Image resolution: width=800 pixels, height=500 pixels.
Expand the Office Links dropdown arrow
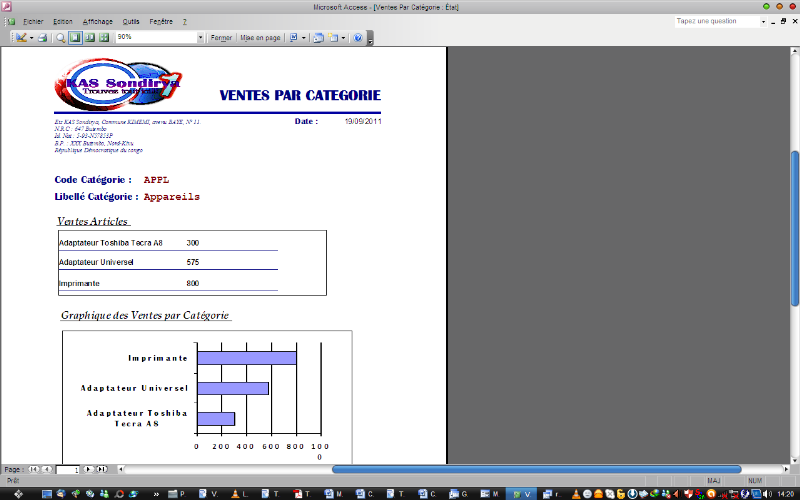click(304, 38)
